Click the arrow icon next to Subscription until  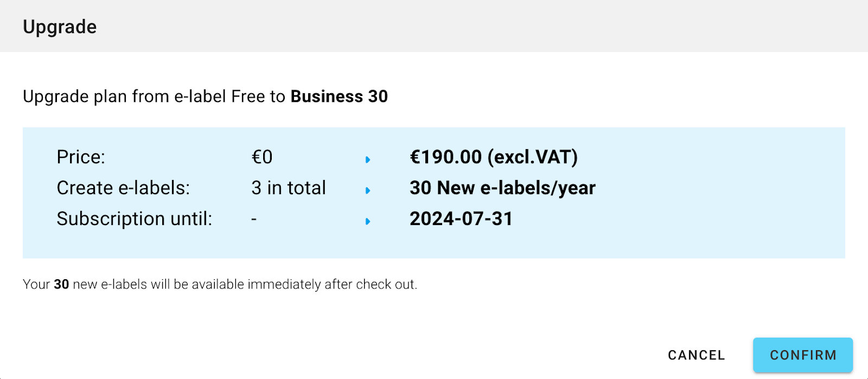(369, 221)
